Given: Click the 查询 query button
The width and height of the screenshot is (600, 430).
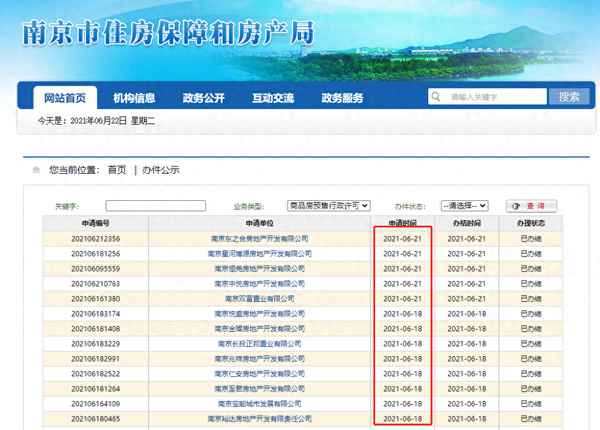Looking at the screenshot, I should tap(531, 206).
